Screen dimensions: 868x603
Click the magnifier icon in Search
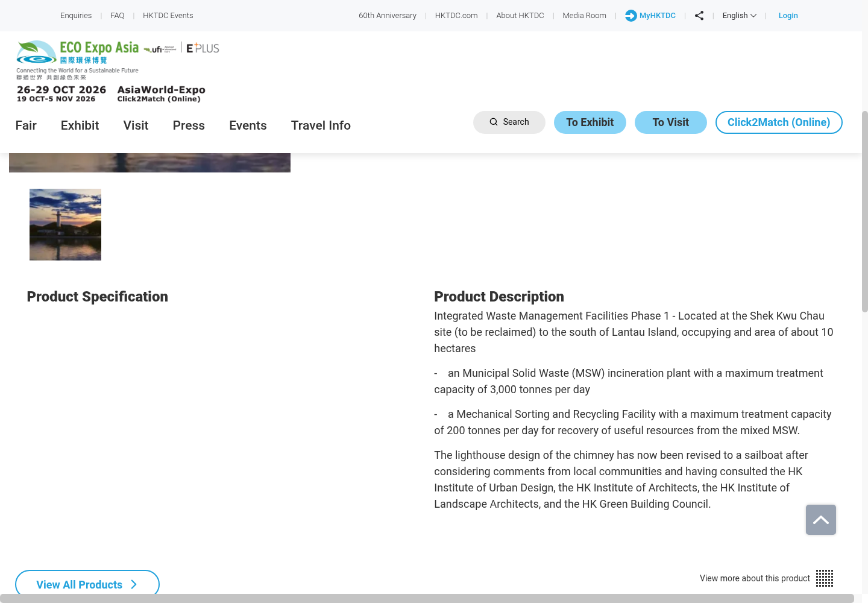point(494,122)
